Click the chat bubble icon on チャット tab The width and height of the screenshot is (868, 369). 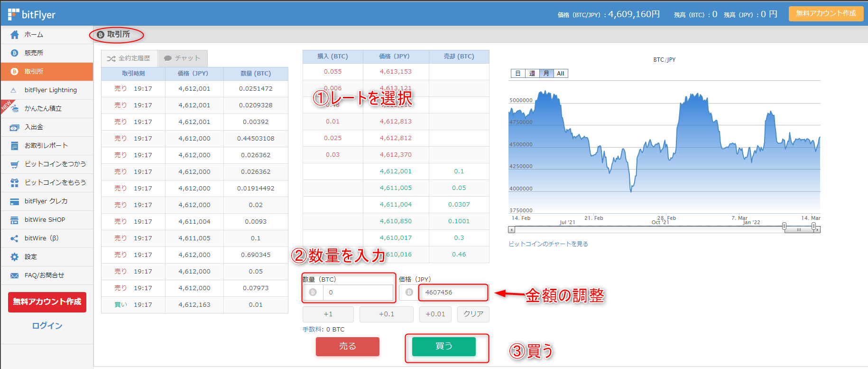tap(168, 58)
